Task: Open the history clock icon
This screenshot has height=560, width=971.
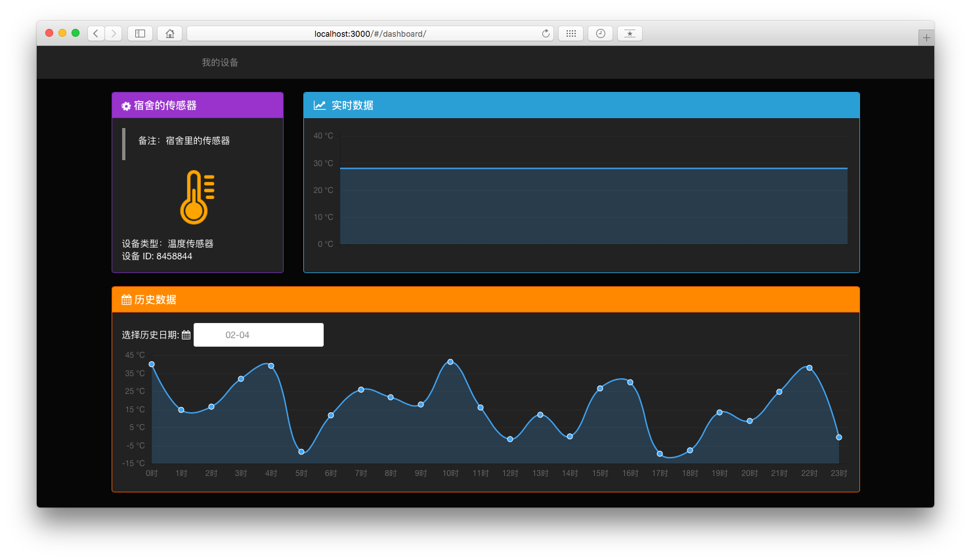Action: pos(600,33)
